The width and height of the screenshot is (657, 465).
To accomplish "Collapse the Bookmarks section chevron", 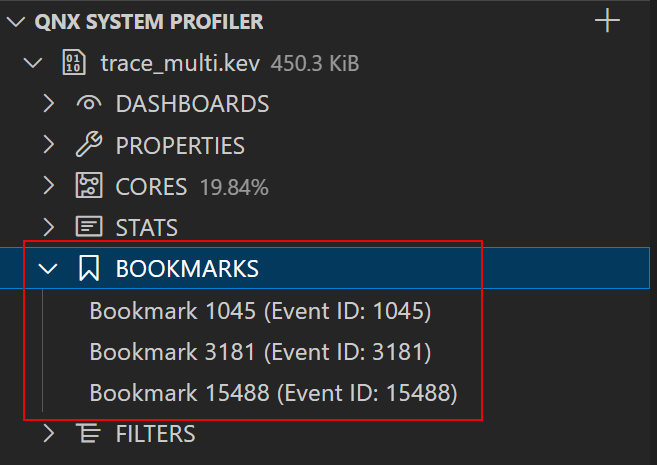I will click(x=48, y=268).
